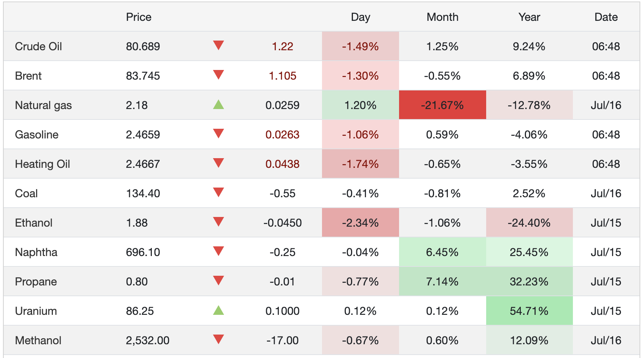Click the 1.20% day change for Natural gas
Screen dimensions: 644x358
coord(360,105)
